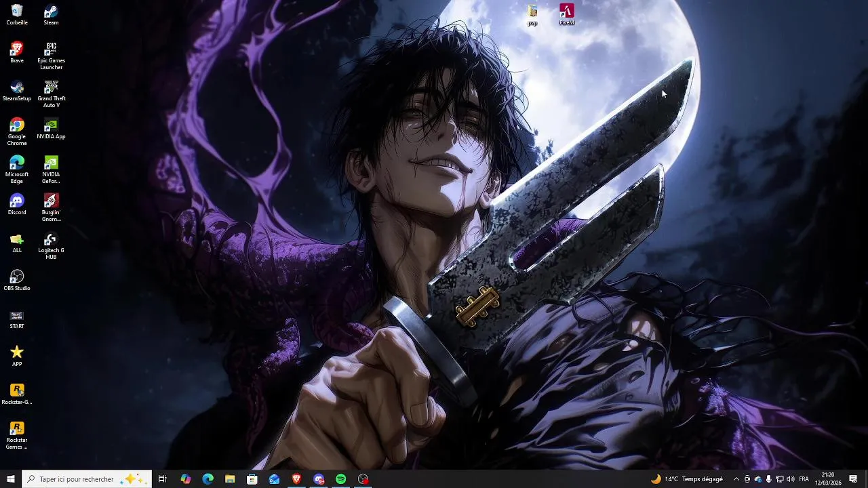Open the FRA keyboard language selector
This screenshot has height=488, width=868.
tap(804, 479)
